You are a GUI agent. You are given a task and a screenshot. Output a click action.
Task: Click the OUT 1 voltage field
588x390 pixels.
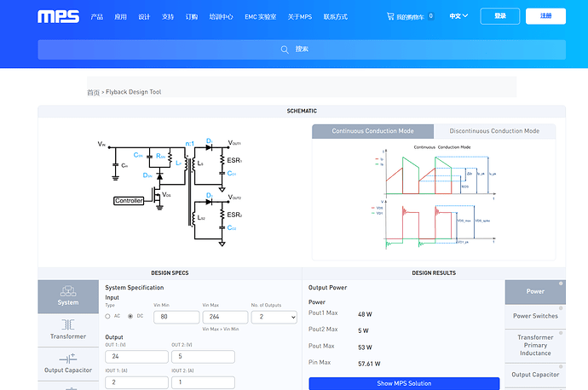point(136,357)
